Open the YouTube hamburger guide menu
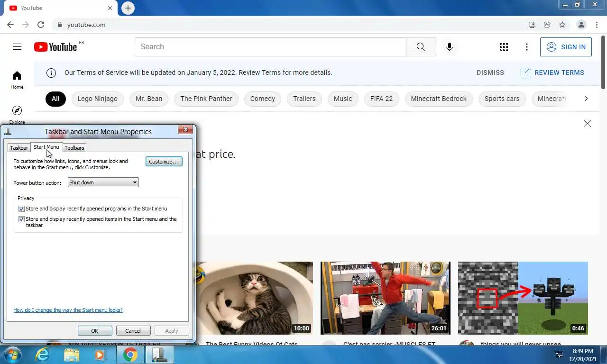607x364 pixels. tap(17, 46)
